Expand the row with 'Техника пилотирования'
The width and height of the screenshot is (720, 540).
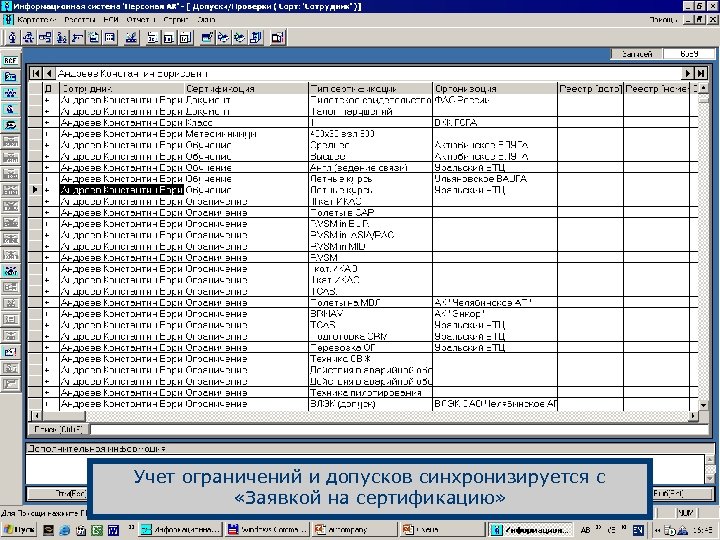click(x=47, y=393)
